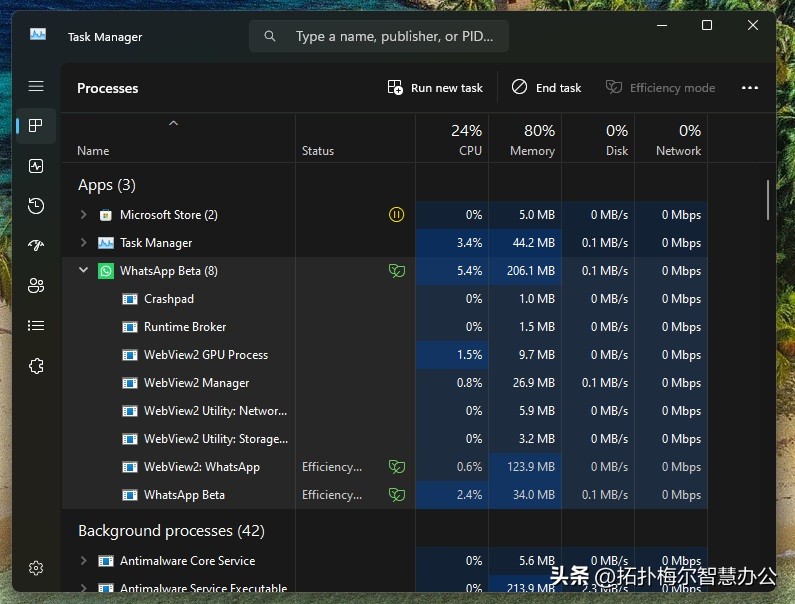Click the Crashpad process icon
This screenshot has height=604, width=795.
click(130, 299)
